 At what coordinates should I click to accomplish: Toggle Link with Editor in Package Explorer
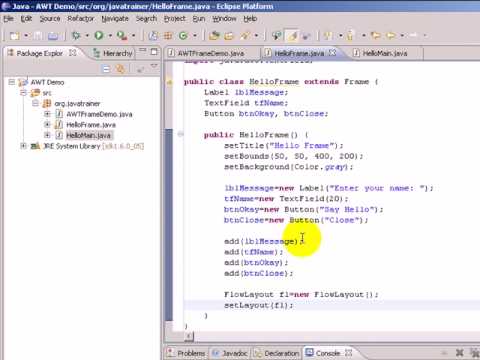[x=120, y=69]
